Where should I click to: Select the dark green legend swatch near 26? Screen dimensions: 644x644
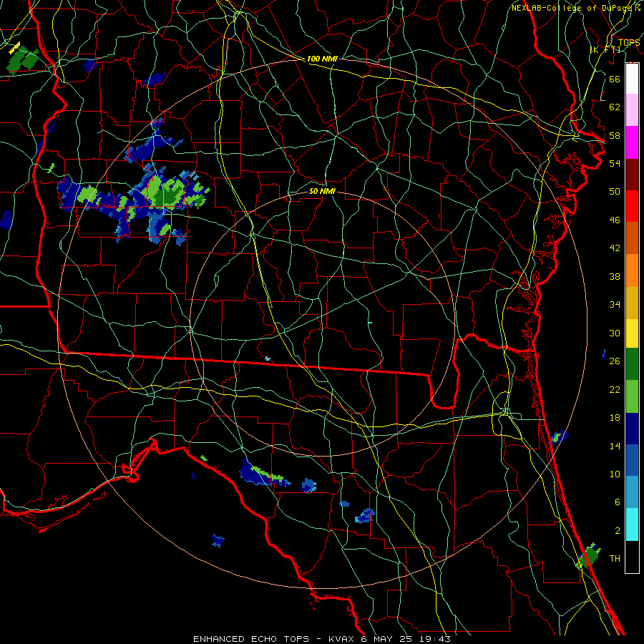632,364
